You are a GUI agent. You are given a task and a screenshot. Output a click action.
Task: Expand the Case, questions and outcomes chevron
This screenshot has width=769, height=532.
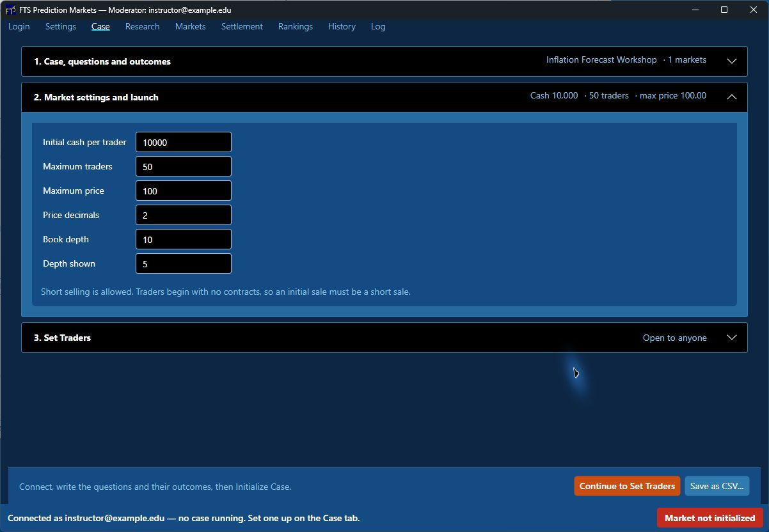tap(732, 61)
